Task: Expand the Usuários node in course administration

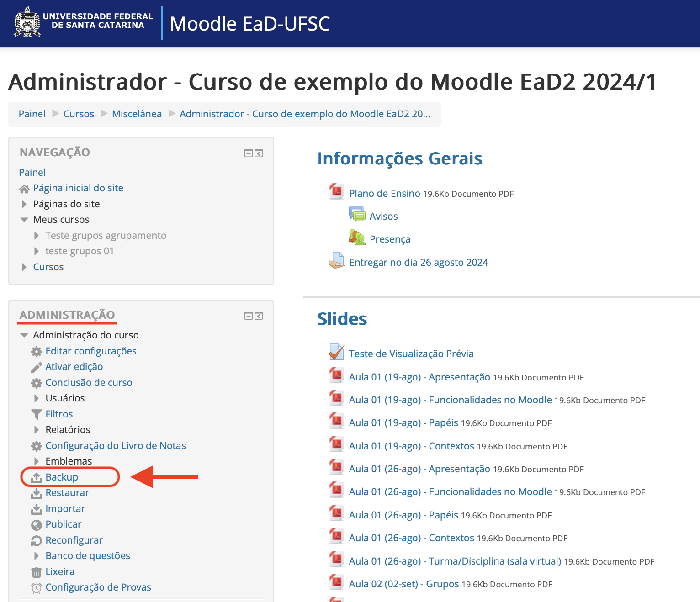Action: [37, 398]
